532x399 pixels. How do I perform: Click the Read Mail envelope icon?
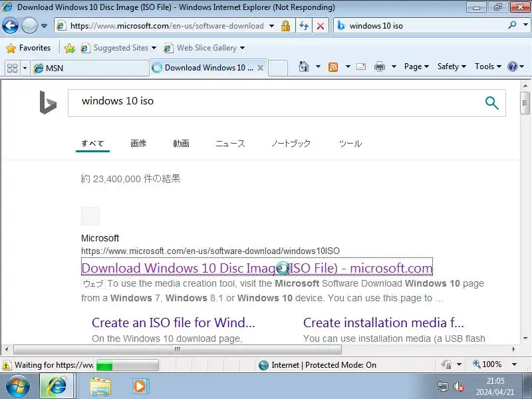(361, 66)
